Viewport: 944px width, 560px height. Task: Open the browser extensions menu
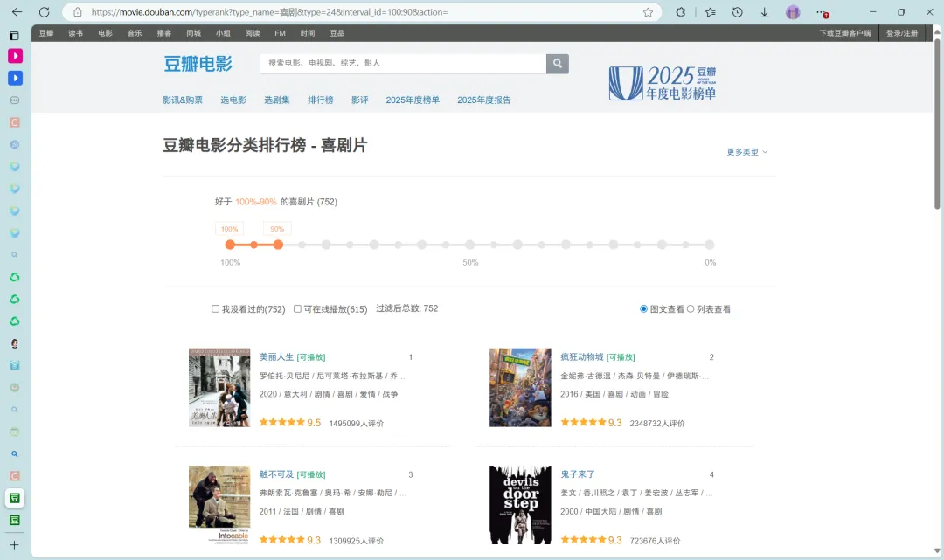click(680, 12)
